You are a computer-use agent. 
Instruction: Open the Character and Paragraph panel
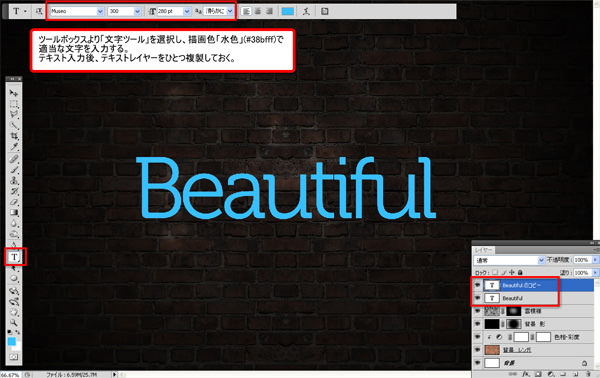click(x=324, y=11)
